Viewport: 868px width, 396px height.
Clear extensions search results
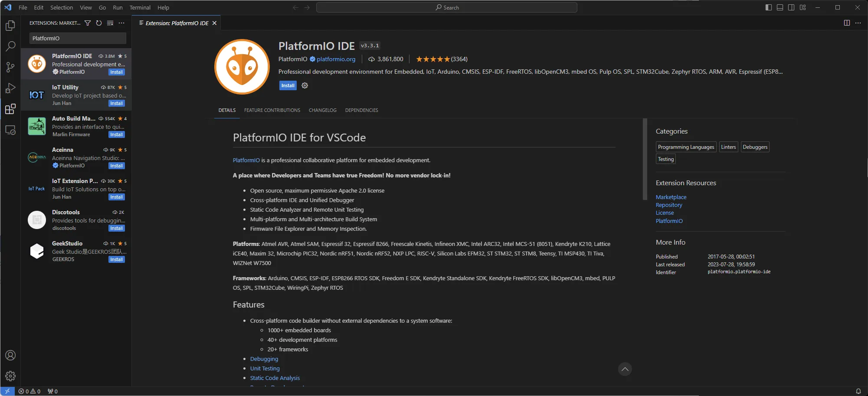pos(110,23)
